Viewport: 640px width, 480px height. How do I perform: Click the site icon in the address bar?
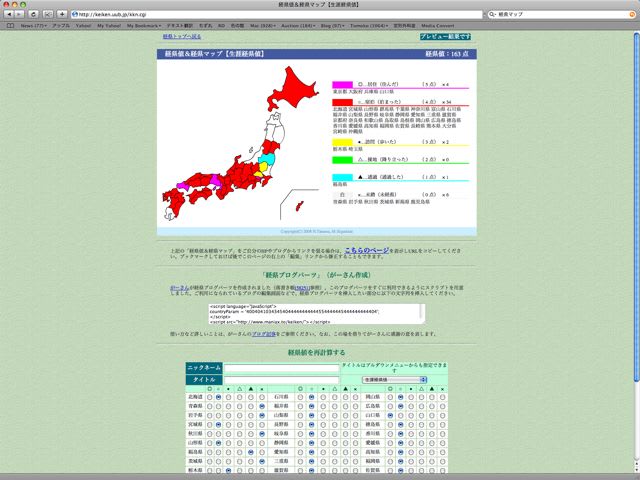[x=75, y=14]
